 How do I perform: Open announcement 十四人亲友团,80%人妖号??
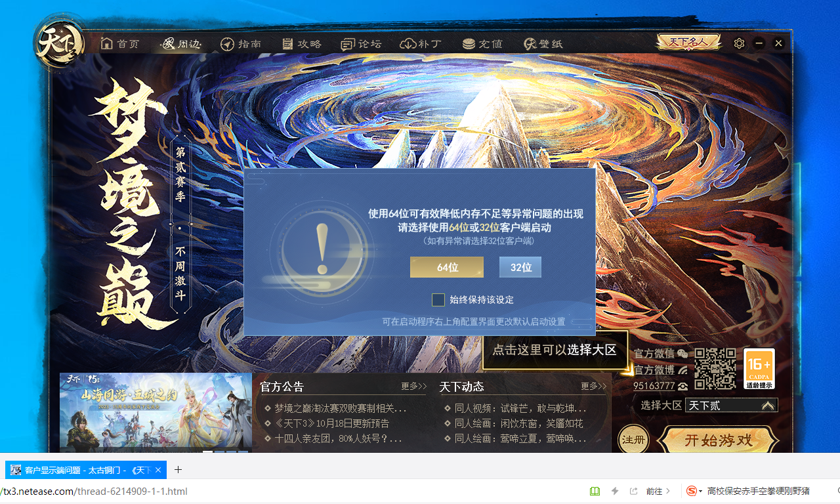click(338, 438)
